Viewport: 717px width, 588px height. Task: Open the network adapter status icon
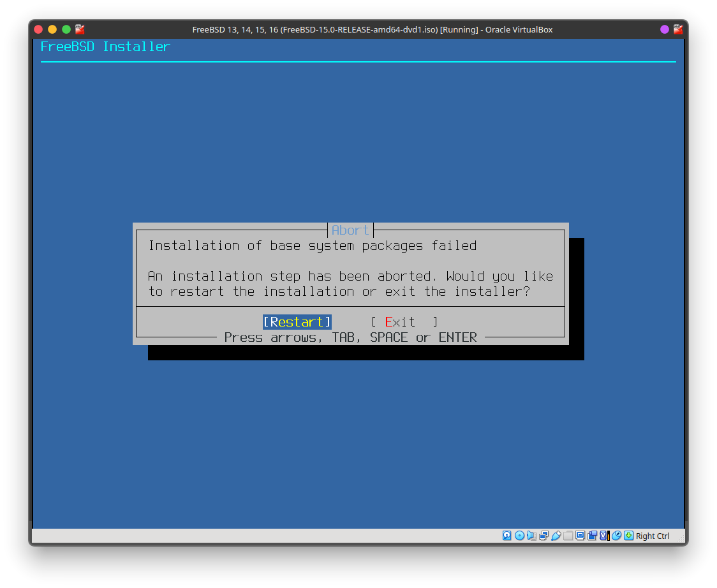coord(543,536)
